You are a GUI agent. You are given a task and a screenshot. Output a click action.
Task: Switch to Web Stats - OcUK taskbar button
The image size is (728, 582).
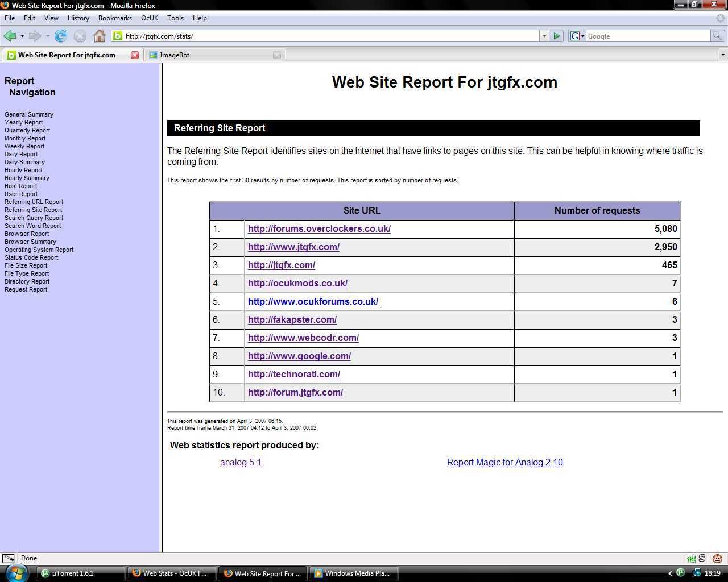point(172,573)
